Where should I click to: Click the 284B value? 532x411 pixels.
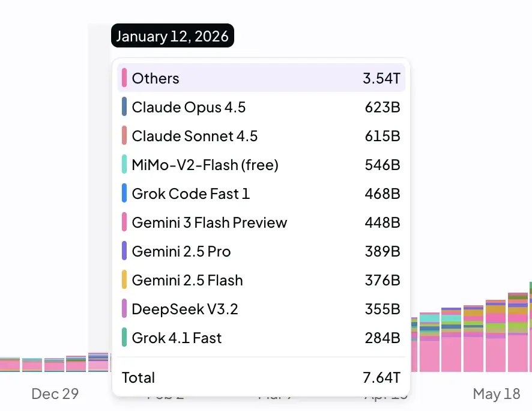382,338
